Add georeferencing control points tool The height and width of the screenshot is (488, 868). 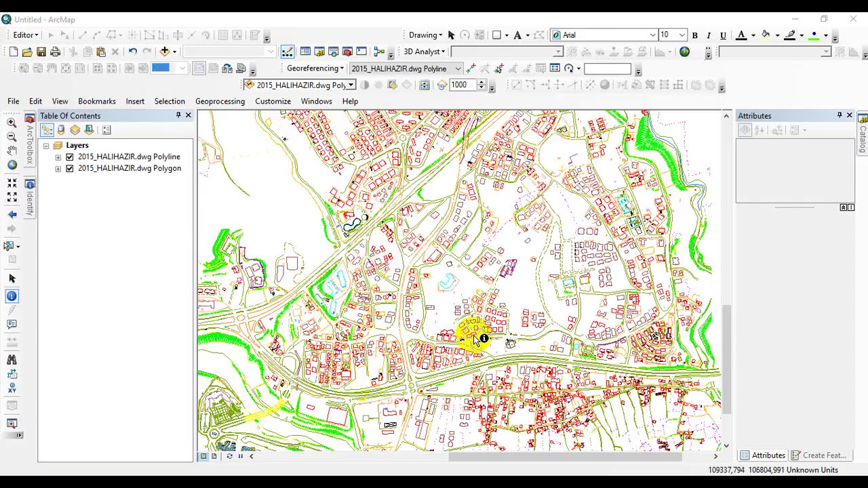[471, 68]
